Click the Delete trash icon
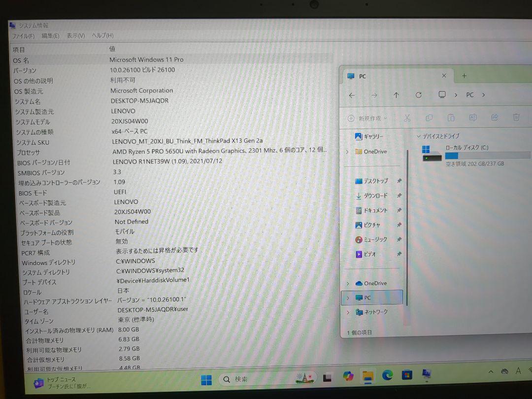 tap(516, 117)
